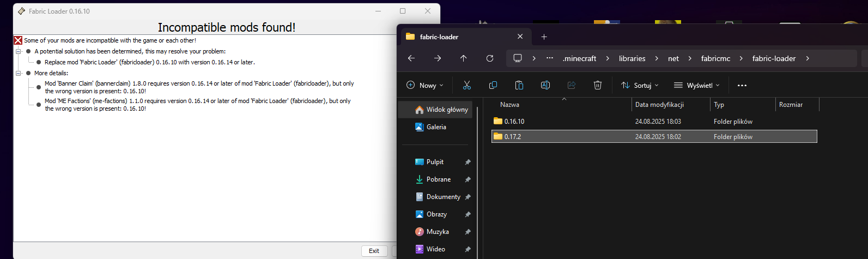Click the PC monitor icon in address bar
This screenshot has width=868, height=259.
tap(518, 58)
